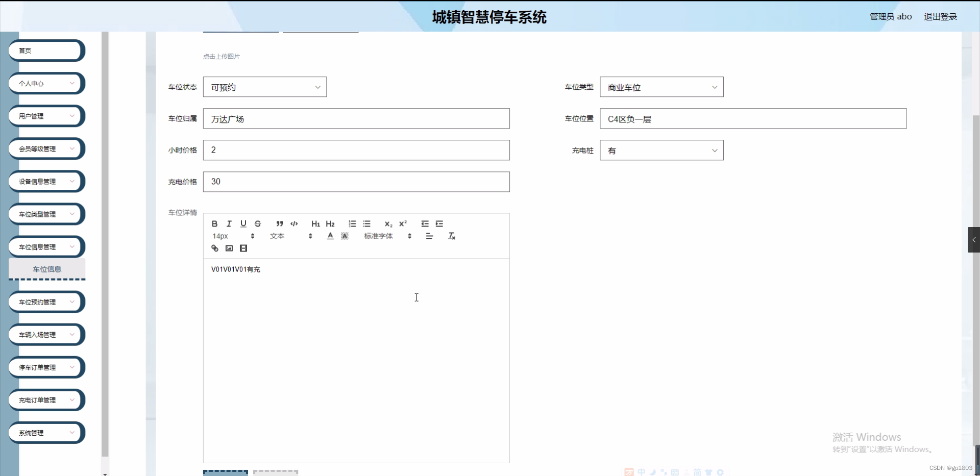Viewport: 980px width, 476px height.
Task: Click the 车位位置 field containing C4区负一层
Action: [753, 119]
